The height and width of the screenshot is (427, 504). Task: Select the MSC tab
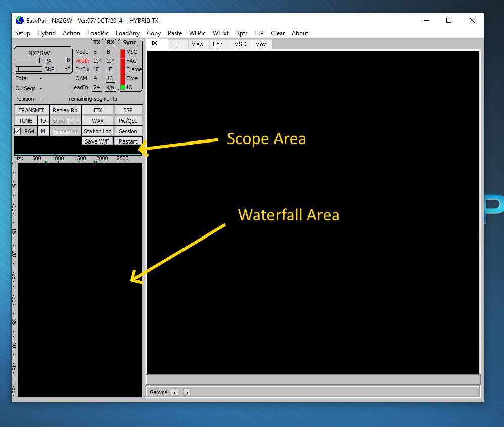(240, 44)
